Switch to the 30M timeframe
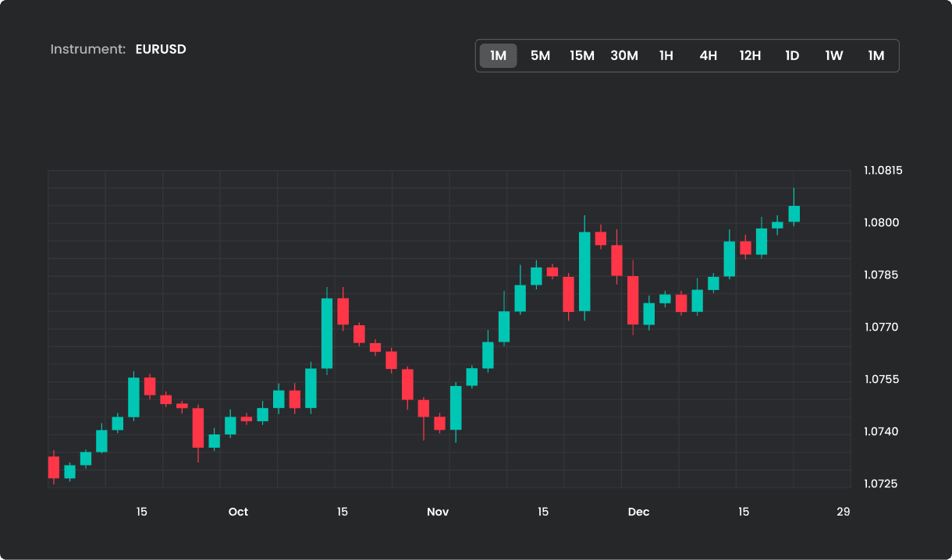The image size is (952, 560). pos(624,55)
